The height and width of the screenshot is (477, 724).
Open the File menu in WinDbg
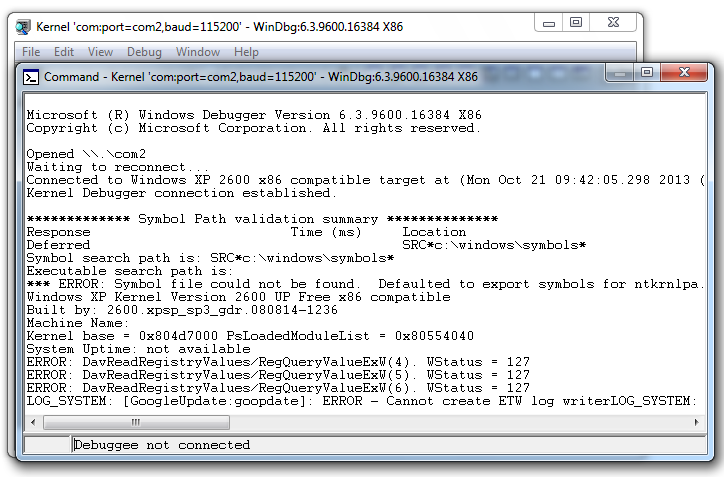tap(31, 52)
